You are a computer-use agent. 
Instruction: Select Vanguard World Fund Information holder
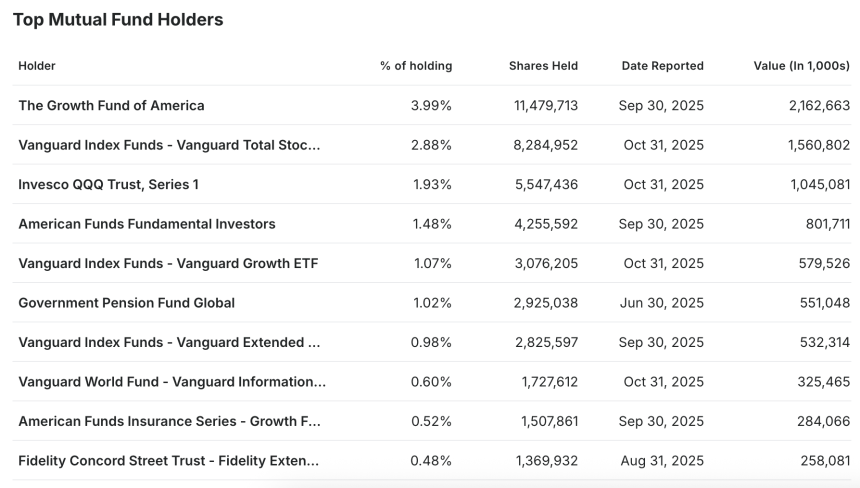point(172,381)
